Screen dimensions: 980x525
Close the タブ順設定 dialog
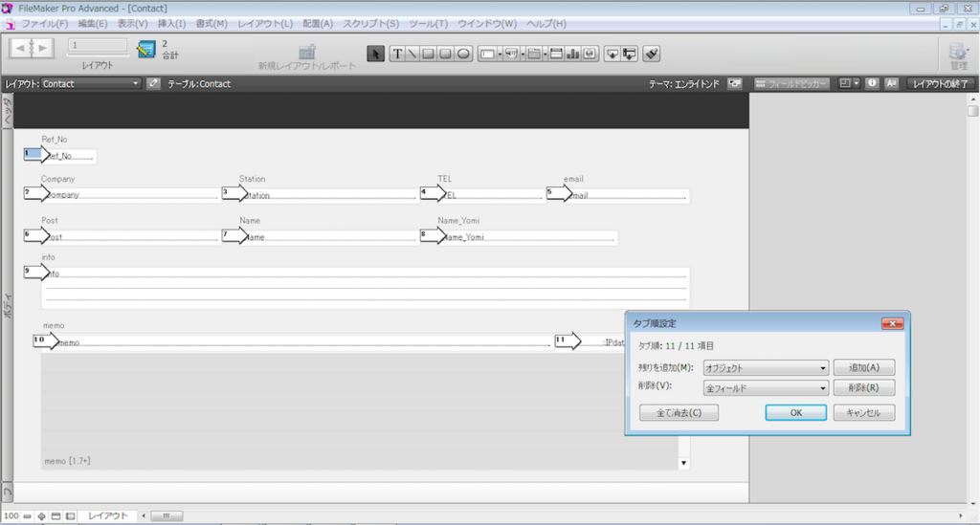(x=893, y=323)
